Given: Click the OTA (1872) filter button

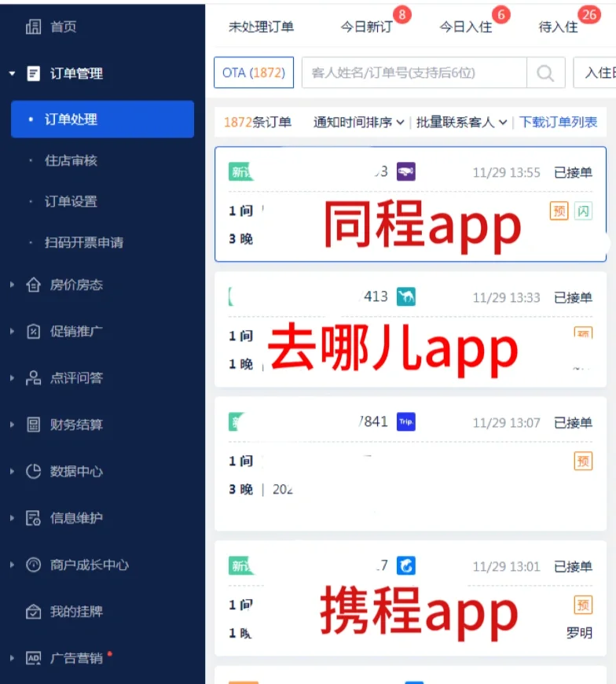Looking at the screenshot, I should 254,72.
